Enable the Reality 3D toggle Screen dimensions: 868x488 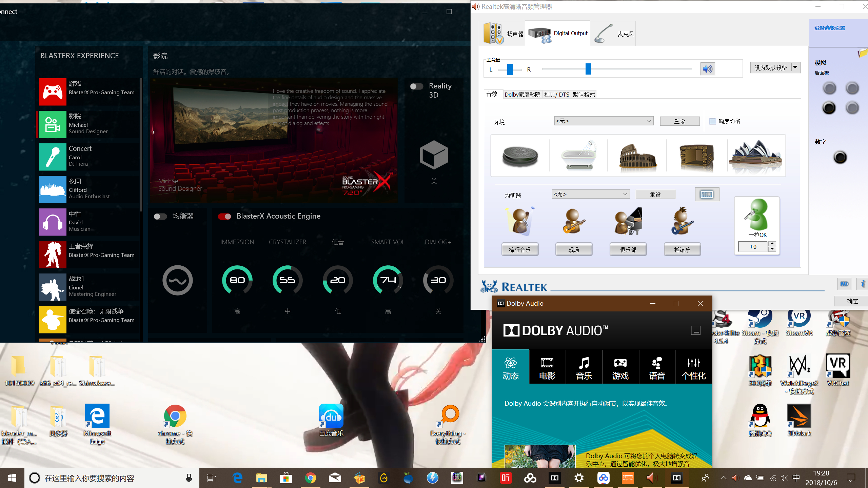point(416,86)
